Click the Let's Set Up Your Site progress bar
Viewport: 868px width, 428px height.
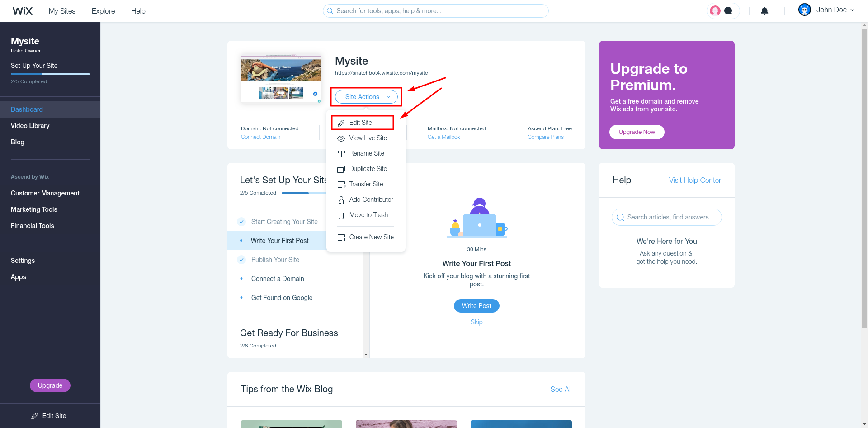pyautogui.click(x=304, y=193)
